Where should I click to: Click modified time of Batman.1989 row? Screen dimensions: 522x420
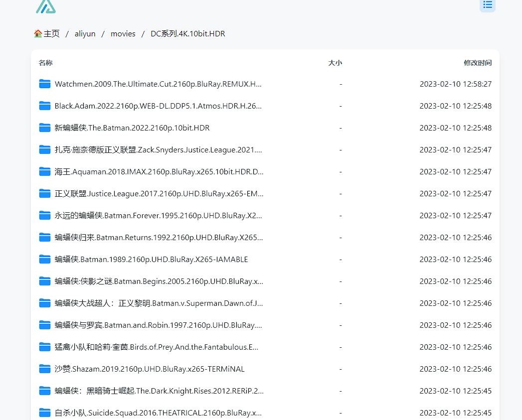point(455,259)
